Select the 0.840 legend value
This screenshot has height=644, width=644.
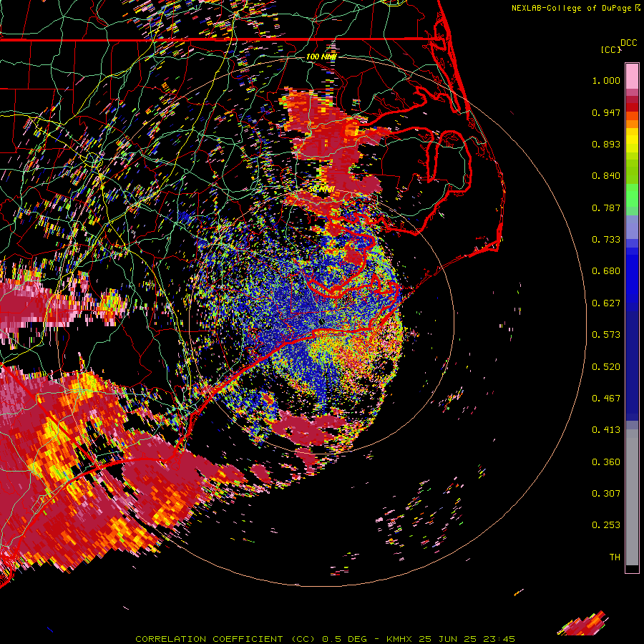coord(606,176)
